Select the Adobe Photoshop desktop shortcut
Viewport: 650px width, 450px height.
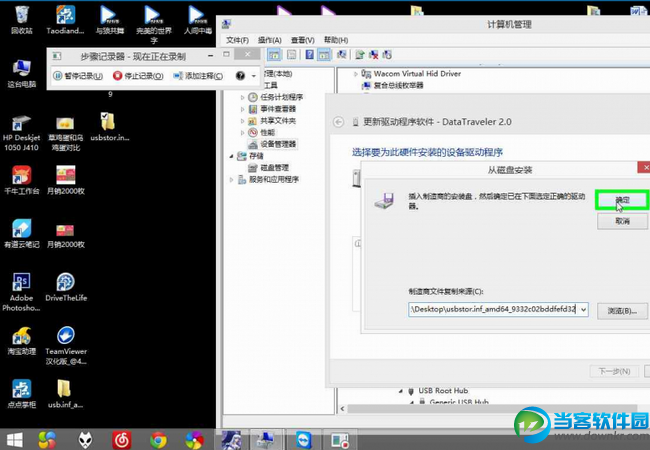pyautogui.click(x=22, y=292)
